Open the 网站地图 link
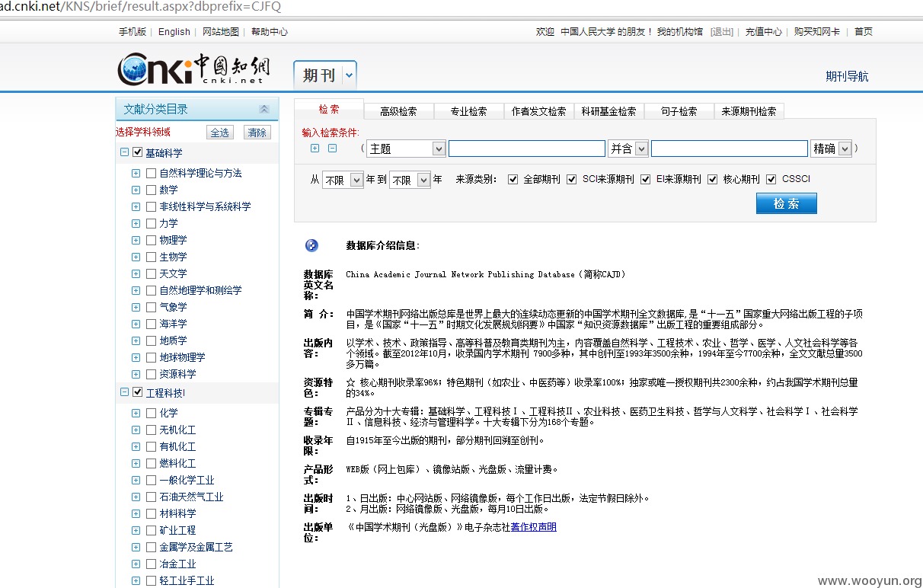 [x=221, y=32]
